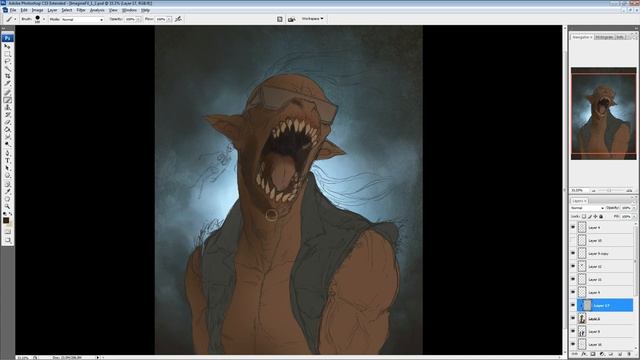Select the Type tool
This screenshot has height=360, width=640.
pyautogui.click(x=7, y=160)
